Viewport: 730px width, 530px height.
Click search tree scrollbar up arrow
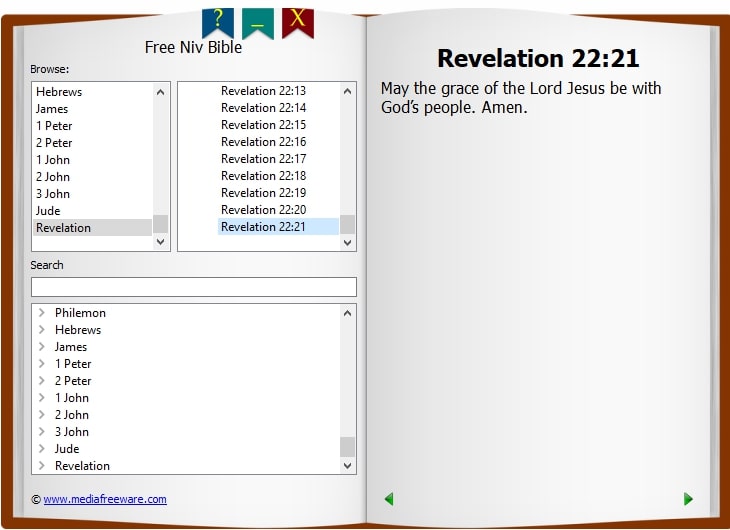[x=347, y=313]
